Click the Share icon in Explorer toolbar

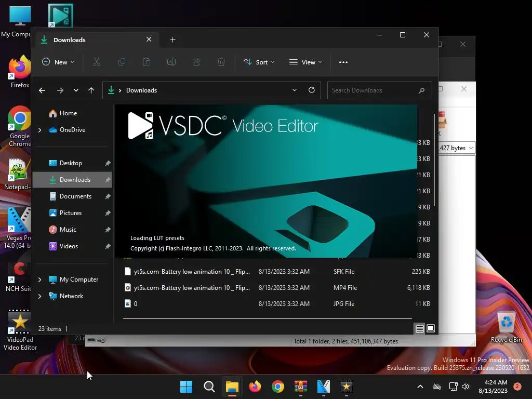(x=196, y=62)
